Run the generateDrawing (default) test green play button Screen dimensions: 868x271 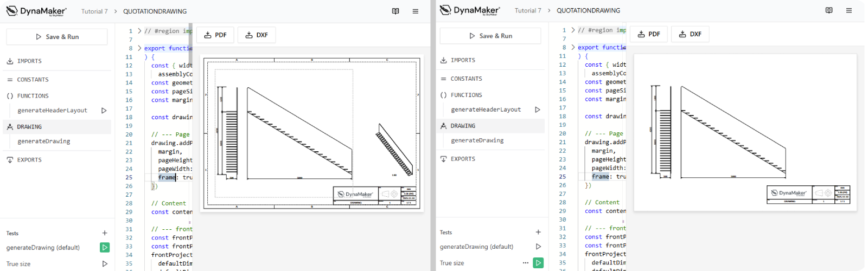(105, 248)
